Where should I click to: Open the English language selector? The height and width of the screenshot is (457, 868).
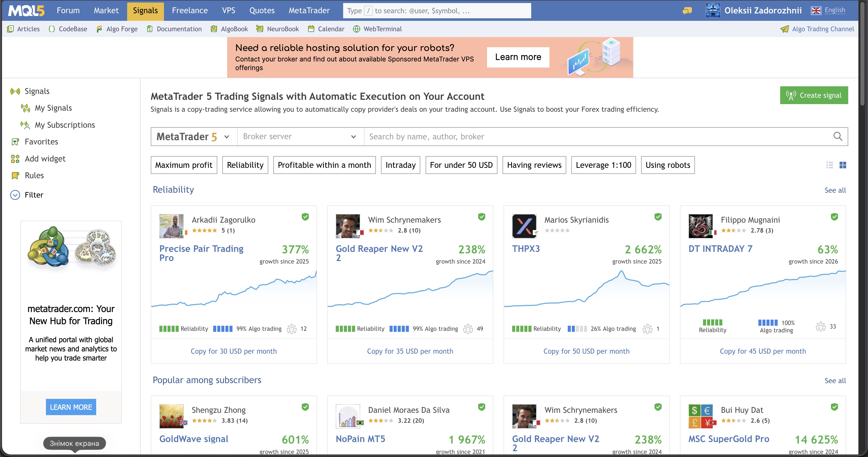(x=828, y=10)
